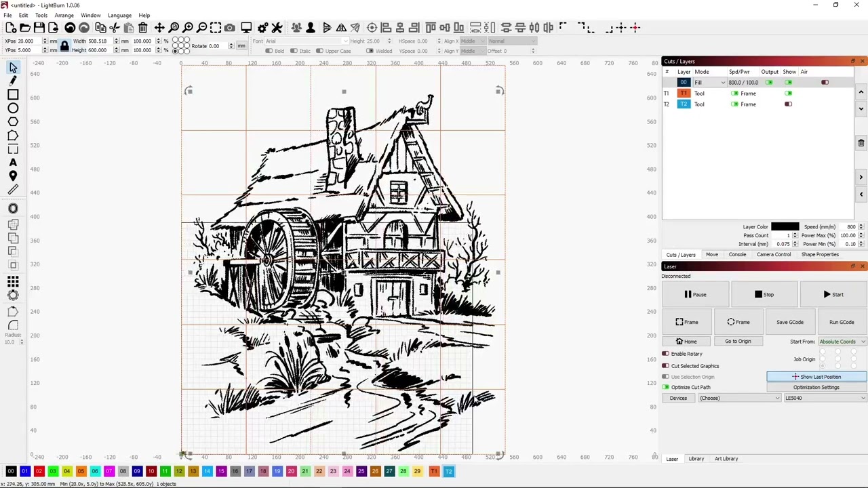
Task: Toggle Show for layer 00
Action: [x=789, y=83]
